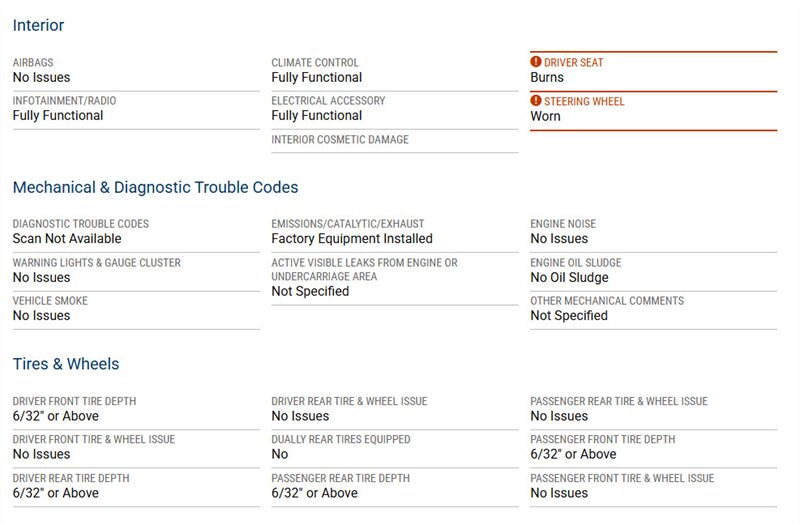Image resolution: width=800 pixels, height=525 pixels.
Task: Click the alert icon beside Driver Seat
Action: click(536, 62)
